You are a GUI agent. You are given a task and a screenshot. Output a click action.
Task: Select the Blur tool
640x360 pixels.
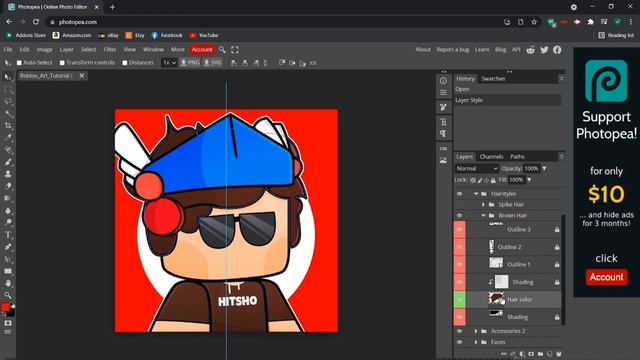pyautogui.click(x=8, y=211)
